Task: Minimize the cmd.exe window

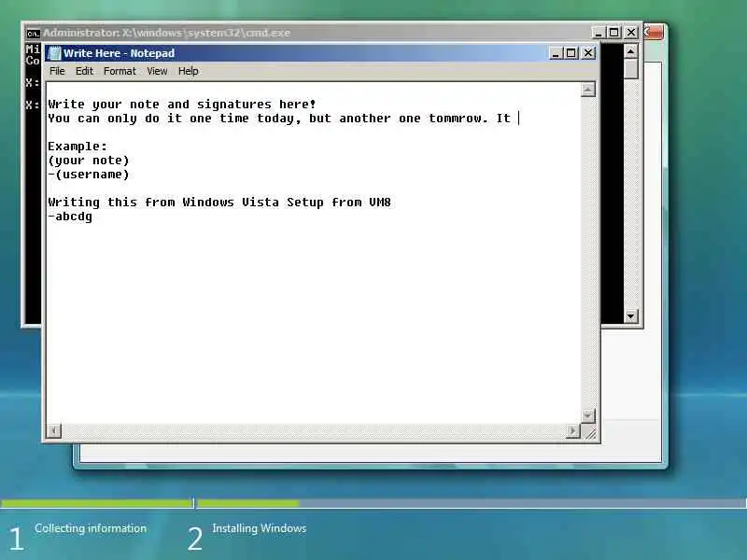Action: [599, 33]
